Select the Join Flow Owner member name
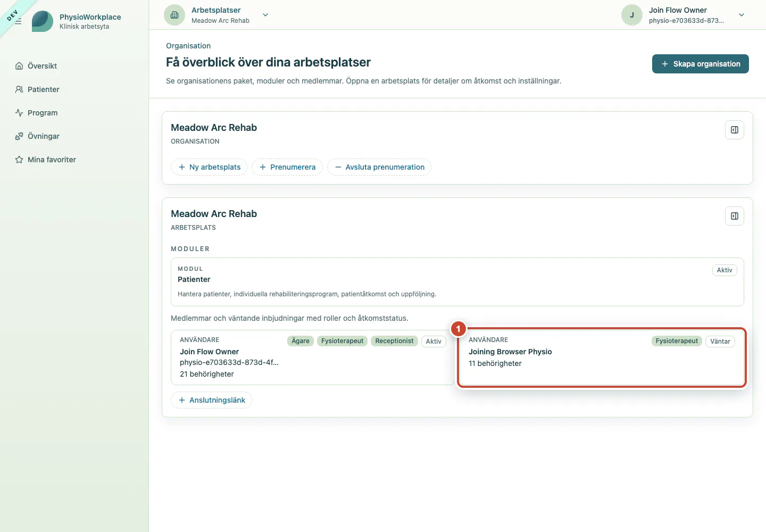 tap(210, 352)
